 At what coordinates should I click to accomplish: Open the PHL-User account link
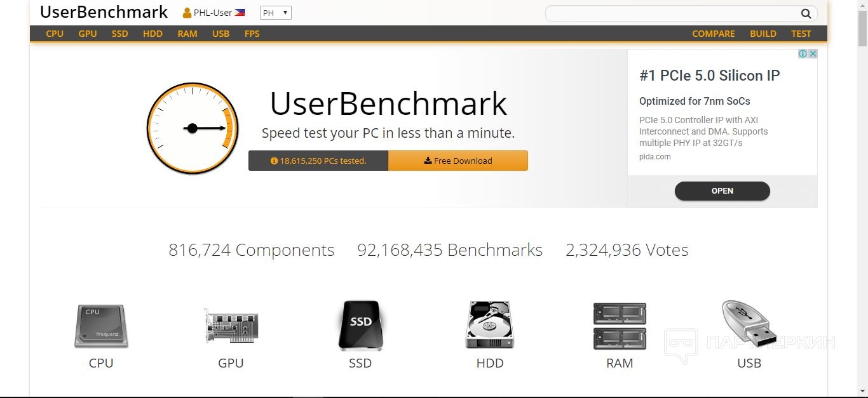tap(214, 13)
